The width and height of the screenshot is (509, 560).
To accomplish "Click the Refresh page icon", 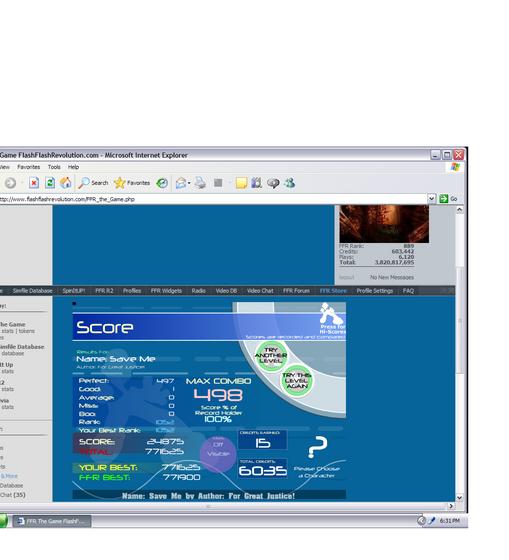I will [x=50, y=183].
